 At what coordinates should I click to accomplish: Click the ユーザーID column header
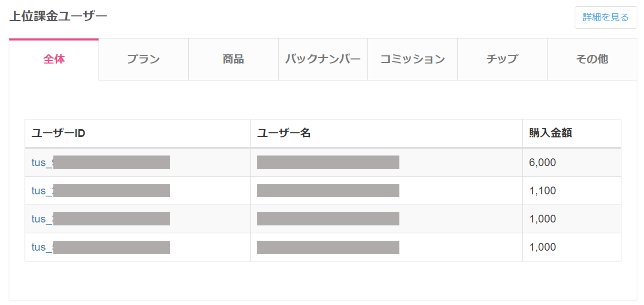coord(58,133)
